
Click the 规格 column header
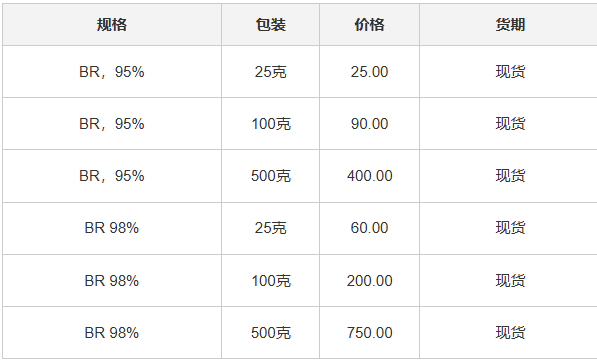(112, 25)
